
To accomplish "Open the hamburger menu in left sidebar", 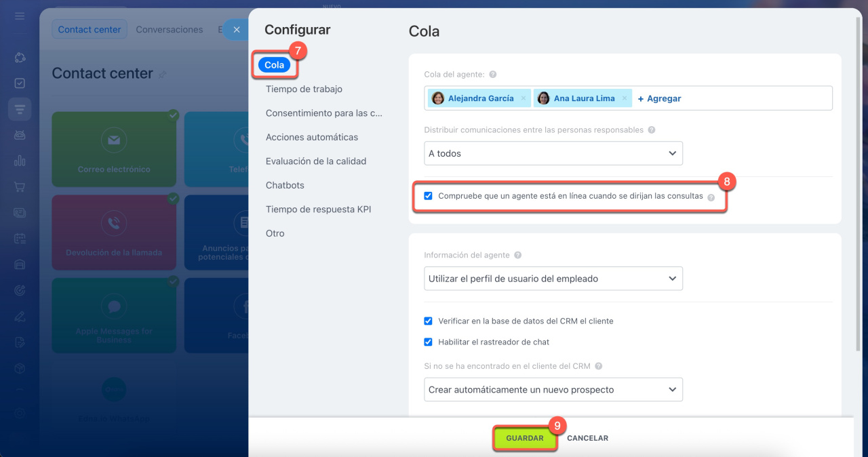I will [20, 16].
